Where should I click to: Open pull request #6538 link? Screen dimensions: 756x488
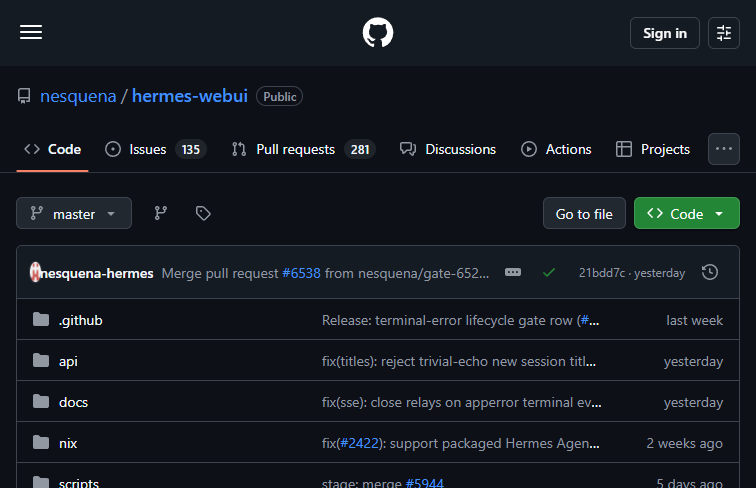(301, 273)
